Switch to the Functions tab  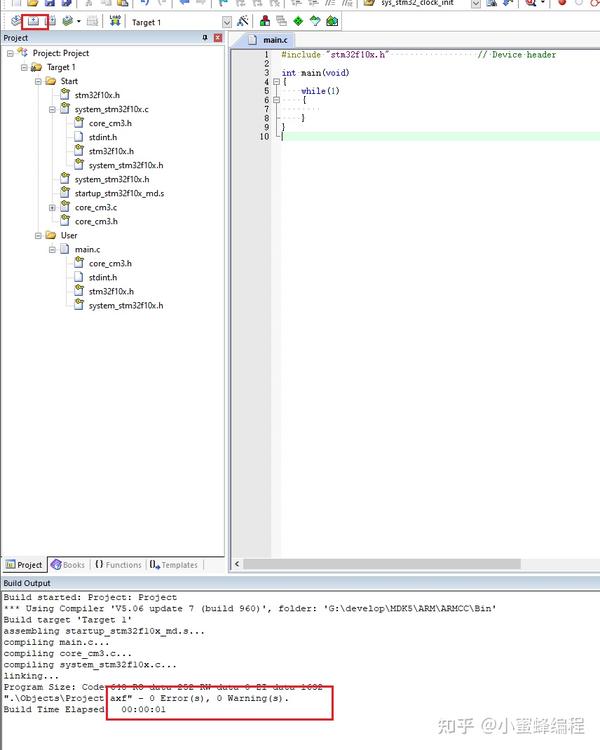118,565
